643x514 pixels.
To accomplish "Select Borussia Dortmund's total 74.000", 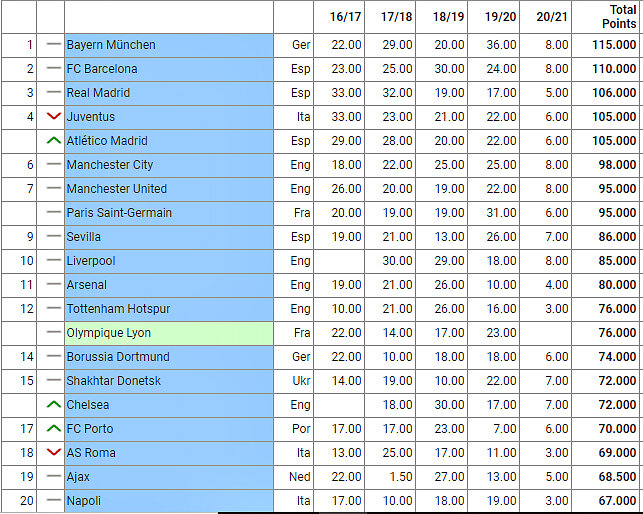I will coord(617,356).
